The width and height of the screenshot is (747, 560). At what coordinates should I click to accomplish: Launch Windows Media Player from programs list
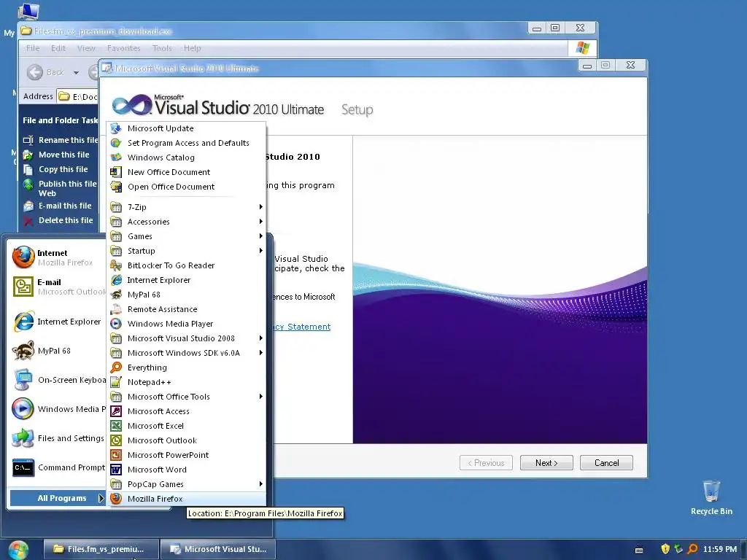186,324
